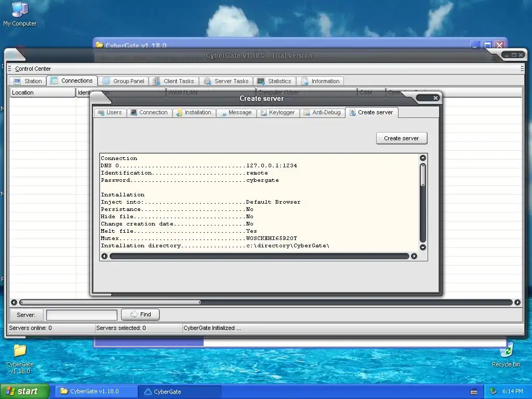Click the summary box scroll-right arrow
The width and height of the screenshot is (532, 399).
(x=414, y=256)
